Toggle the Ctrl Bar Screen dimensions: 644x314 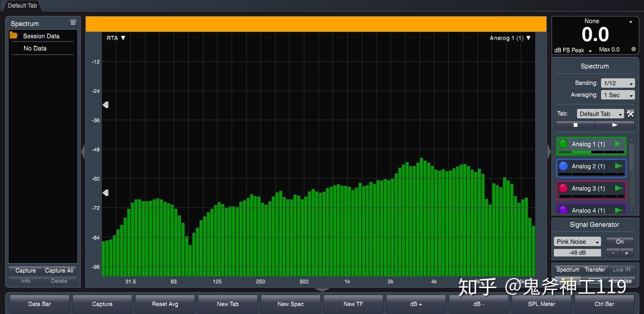pyautogui.click(x=604, y=304)
